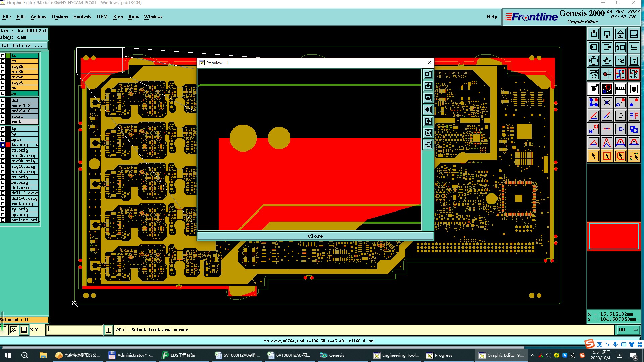The height and width of the screenshot is (362, 644).
Task: Toggle display checkbox for cs.orig layer
Action: [x=3, y=150]
